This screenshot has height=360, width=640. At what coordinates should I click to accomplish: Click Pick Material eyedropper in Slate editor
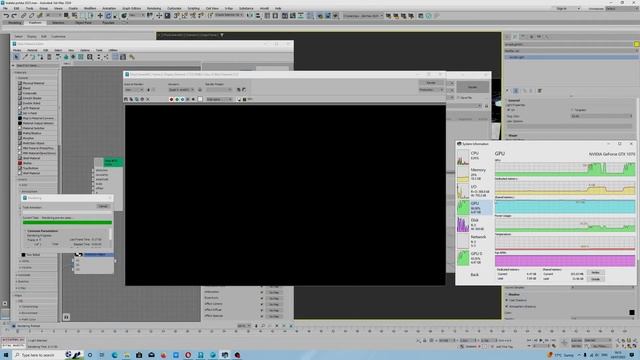point(25,57)
